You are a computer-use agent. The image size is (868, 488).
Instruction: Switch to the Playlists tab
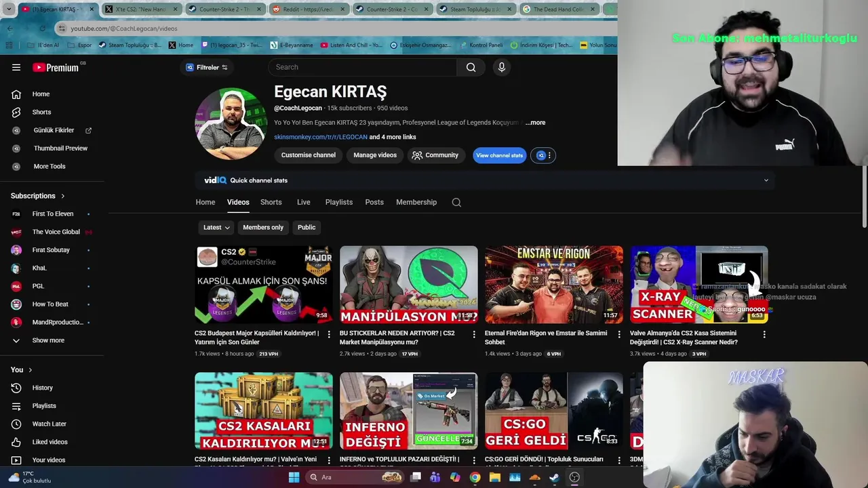point(338,203)
